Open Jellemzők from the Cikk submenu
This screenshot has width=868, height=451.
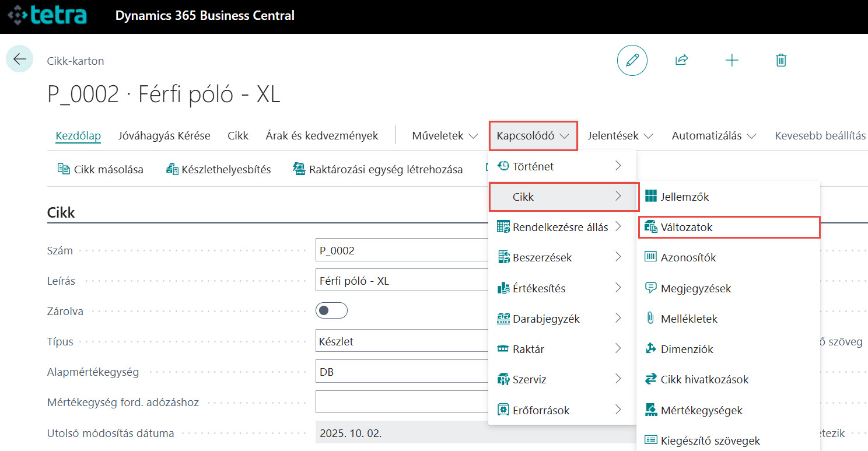(684, 197)
